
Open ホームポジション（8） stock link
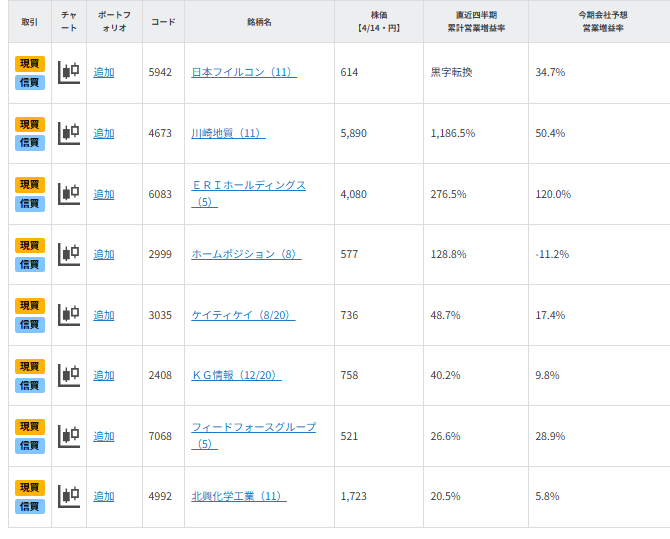tap(246, 254)
